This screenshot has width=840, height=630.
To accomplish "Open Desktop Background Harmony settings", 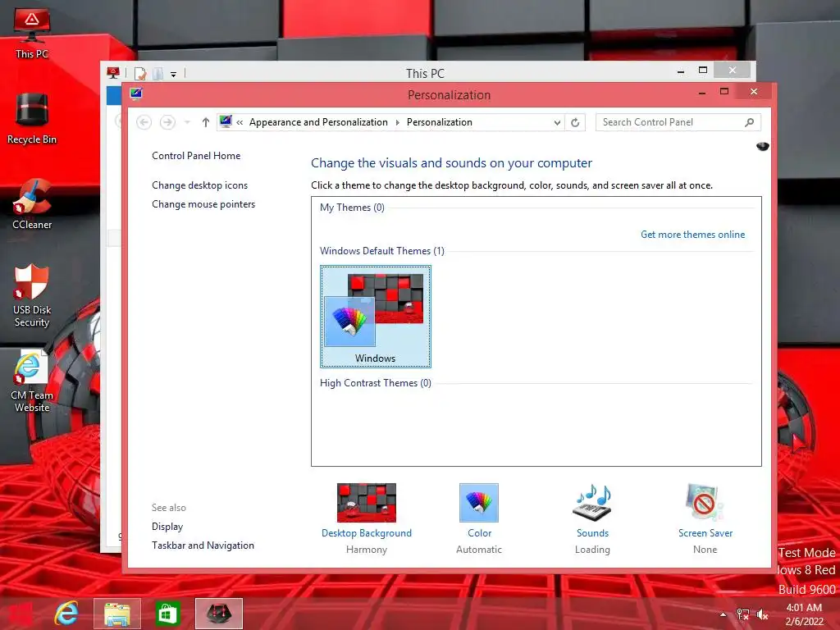I will tap(367, 518).
